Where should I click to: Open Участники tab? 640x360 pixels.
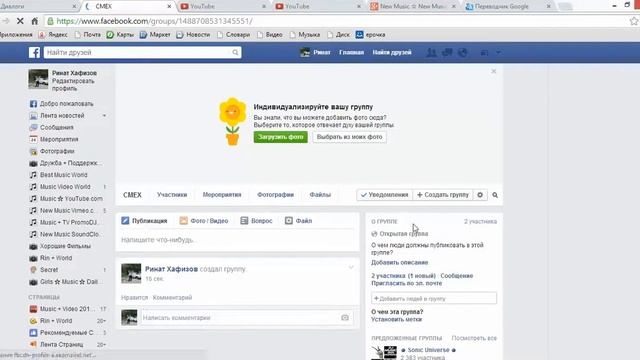click(x=172, y=195)
